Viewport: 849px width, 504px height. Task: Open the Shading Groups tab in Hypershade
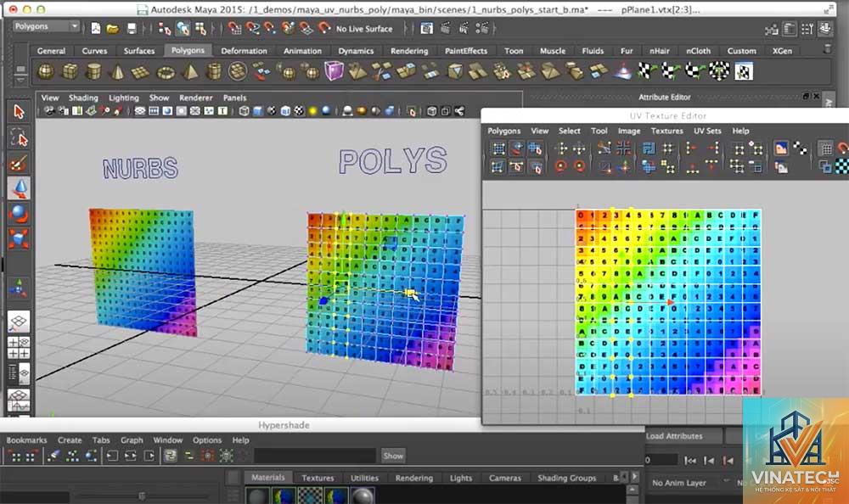pos(567,478)
